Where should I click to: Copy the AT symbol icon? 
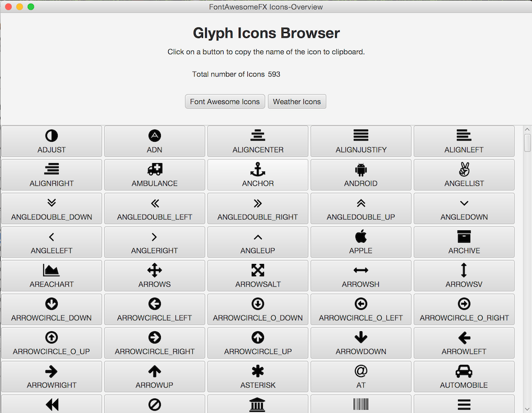361,377
